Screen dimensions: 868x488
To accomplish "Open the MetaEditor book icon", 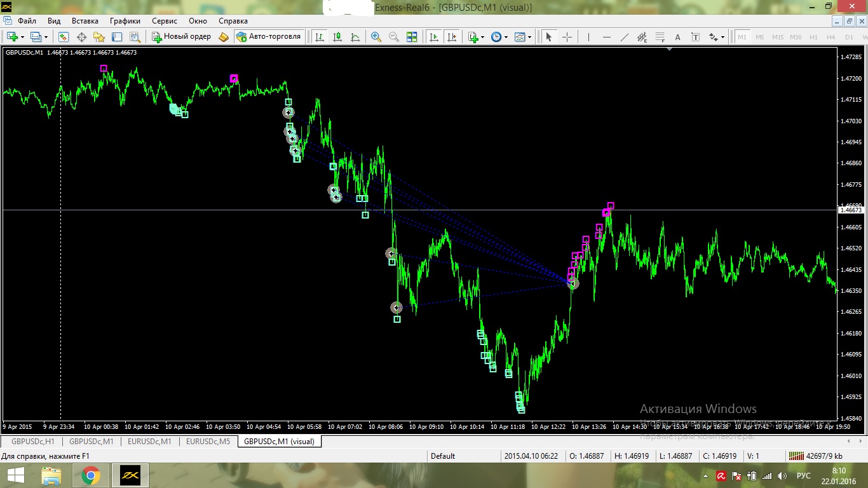I will [x=224, y=37].
